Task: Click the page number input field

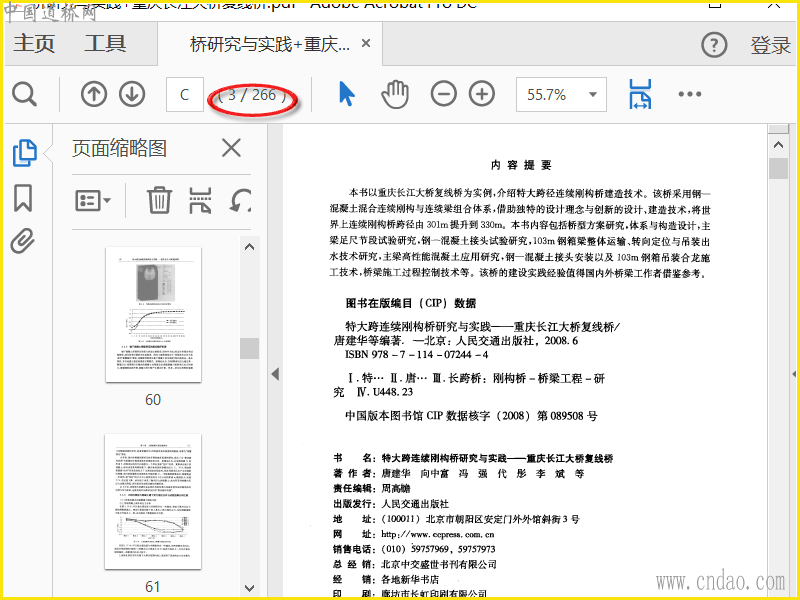Action: click(185, 94)
